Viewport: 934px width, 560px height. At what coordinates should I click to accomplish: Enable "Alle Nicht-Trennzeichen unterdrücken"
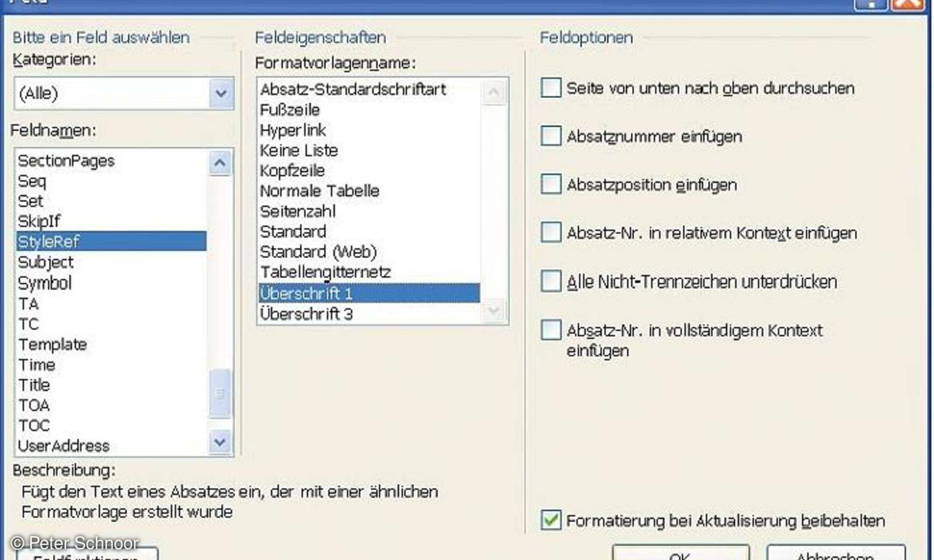(550, 281)
